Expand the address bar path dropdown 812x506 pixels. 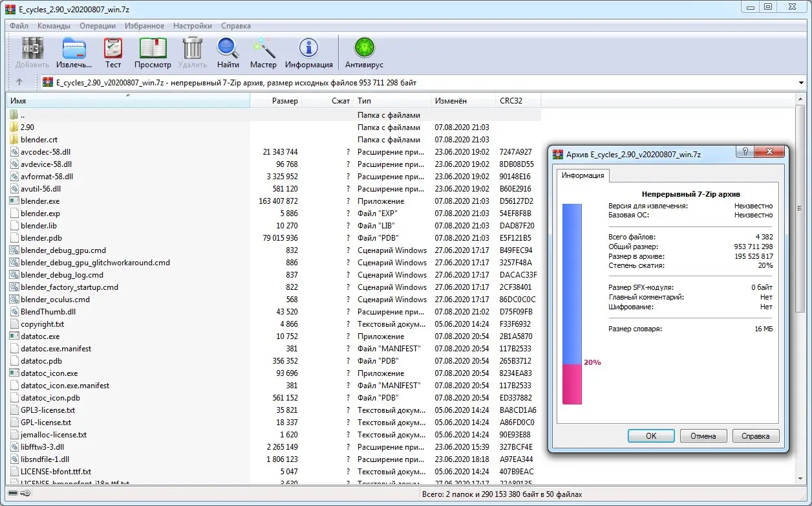coord(801,83)
